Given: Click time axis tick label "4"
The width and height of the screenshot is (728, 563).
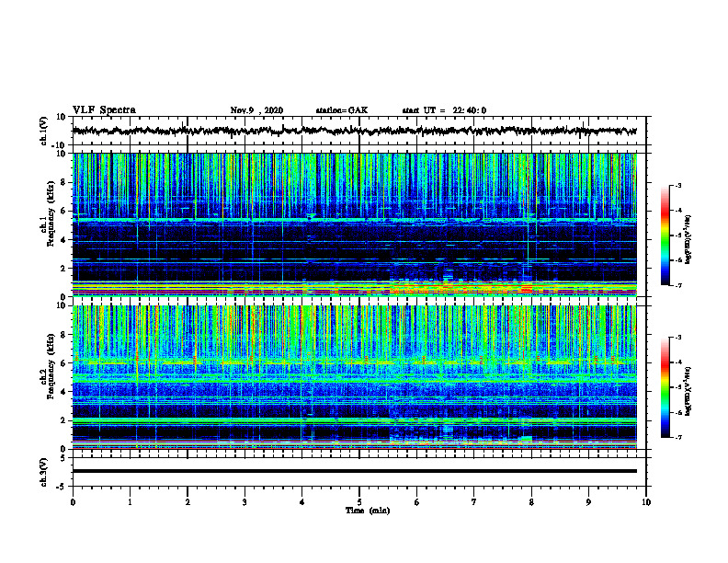Looking at the screenshot, I should (x=301, y=502).
